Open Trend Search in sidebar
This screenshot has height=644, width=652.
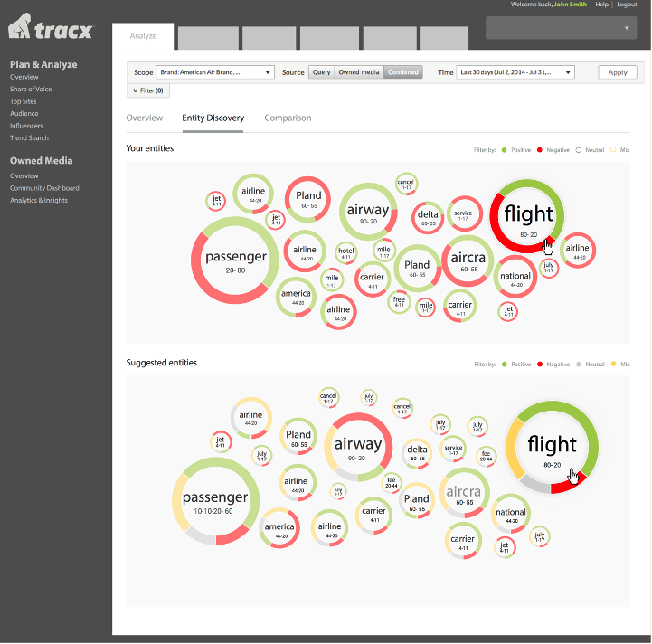click(29, 138)
